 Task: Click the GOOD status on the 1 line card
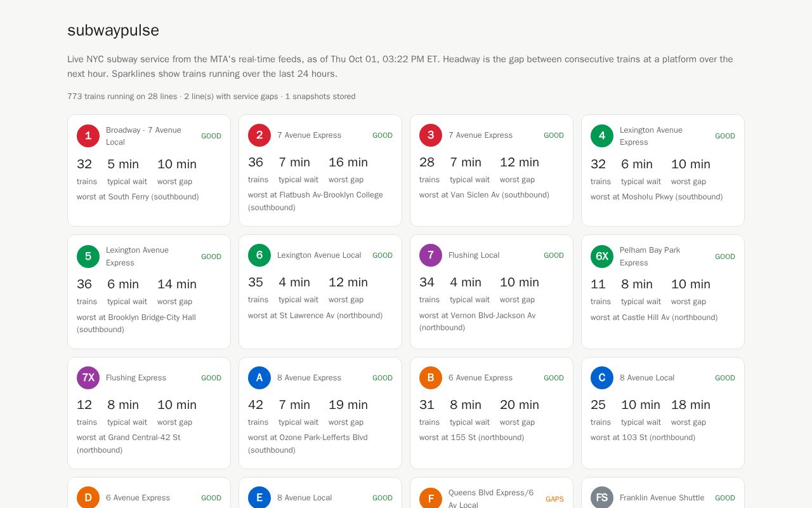[211, 136]
